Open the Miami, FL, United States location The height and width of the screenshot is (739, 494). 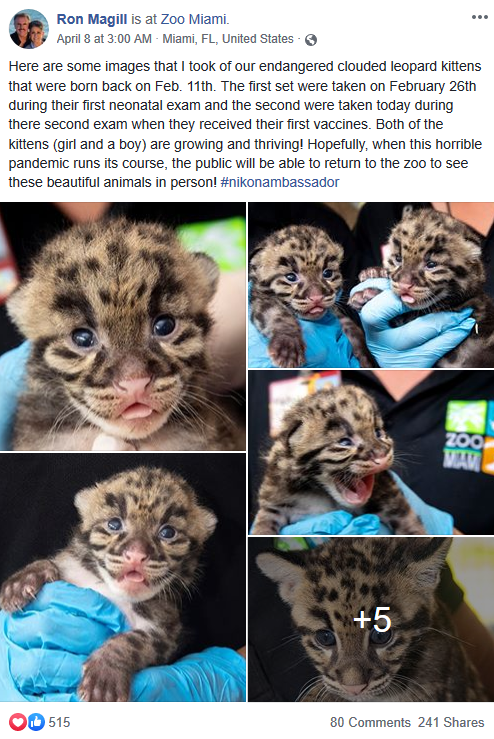[x=228, y=39]
